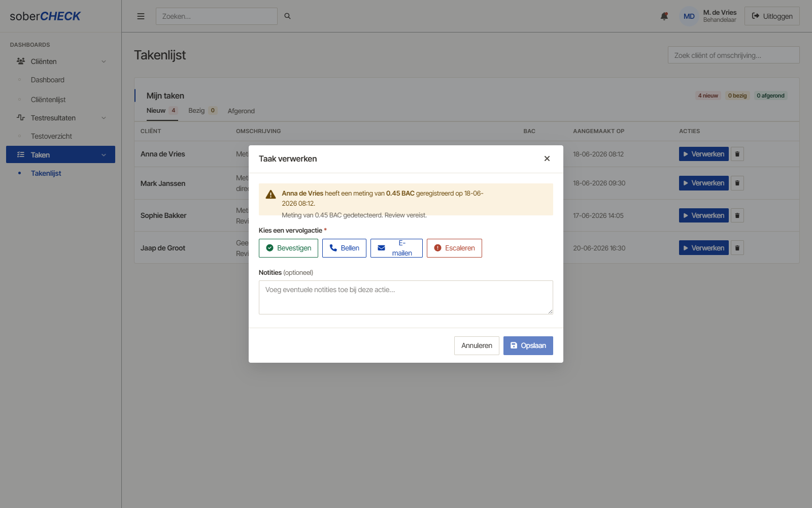Choose Escaleren as follow-up action
Image resolution: width=812 pixels, height=508 pixels.
coord(454,248)
